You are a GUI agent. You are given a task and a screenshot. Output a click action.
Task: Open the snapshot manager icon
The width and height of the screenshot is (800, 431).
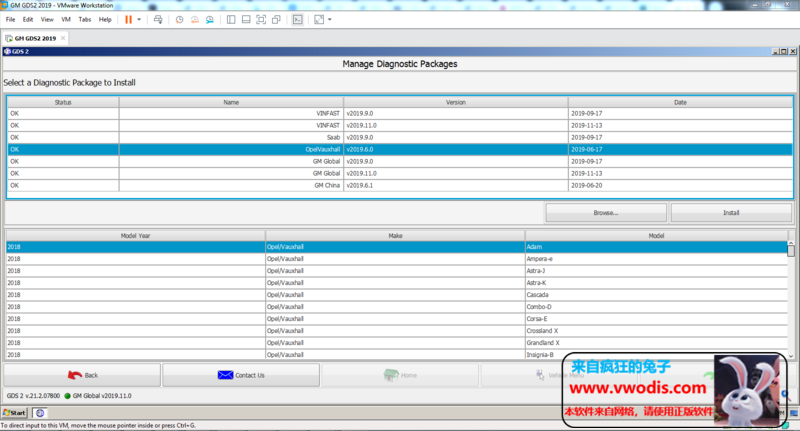pyautogui.click(x=210, y=19)
